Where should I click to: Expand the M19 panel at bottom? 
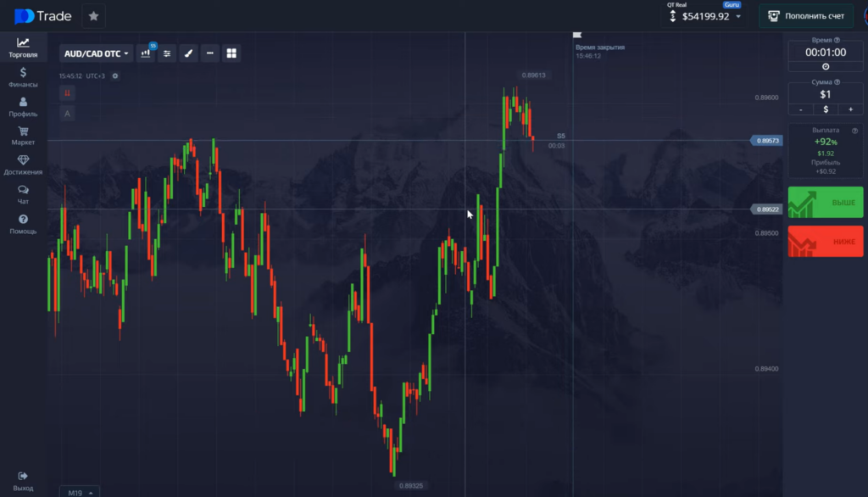tap(79, 491)
